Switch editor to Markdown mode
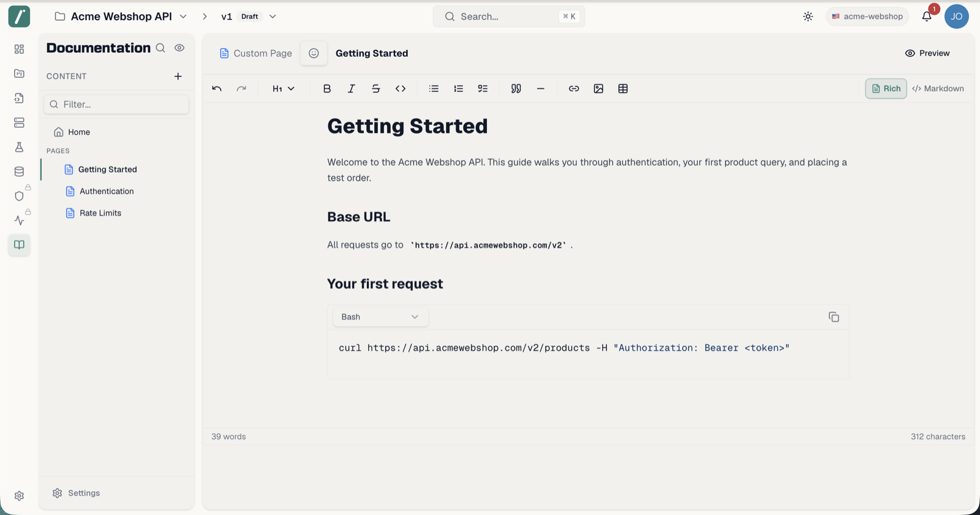 click(938, 89)
